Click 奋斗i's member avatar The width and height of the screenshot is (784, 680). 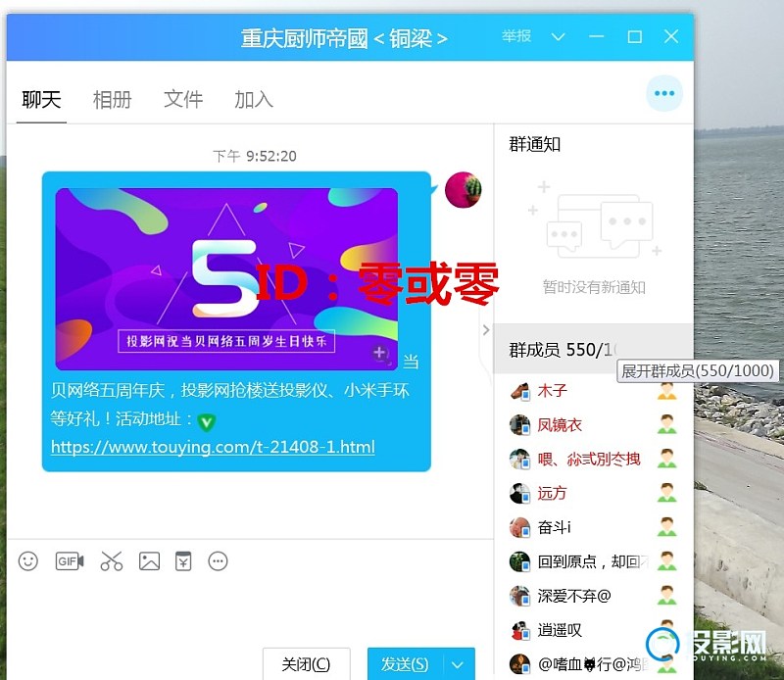click(519, 527)
